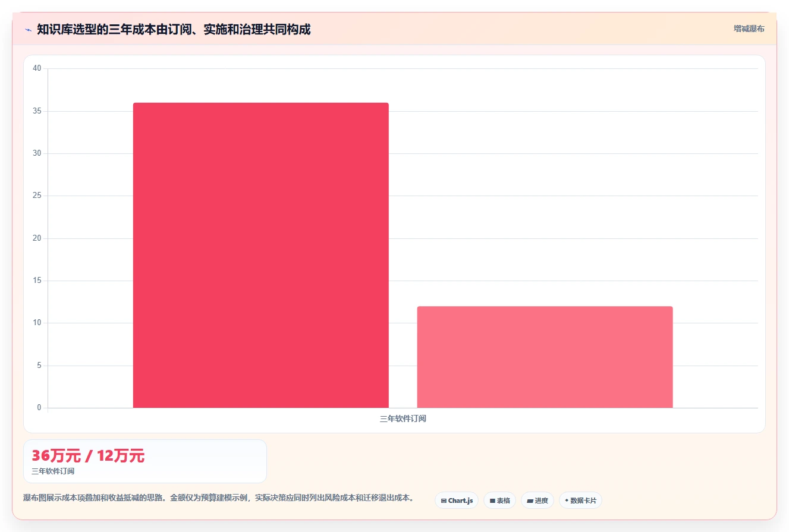Click the lightning icon beside the title
The width and height of the screenshot is (789, 532).
tap(28, 30)
